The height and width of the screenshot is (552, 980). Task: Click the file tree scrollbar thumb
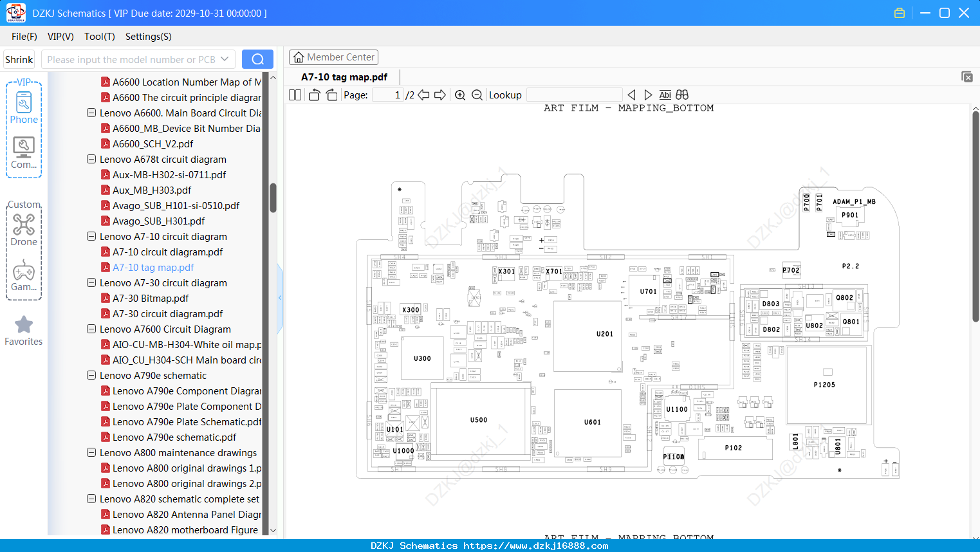pyautogui.click(x=273, y=198)
